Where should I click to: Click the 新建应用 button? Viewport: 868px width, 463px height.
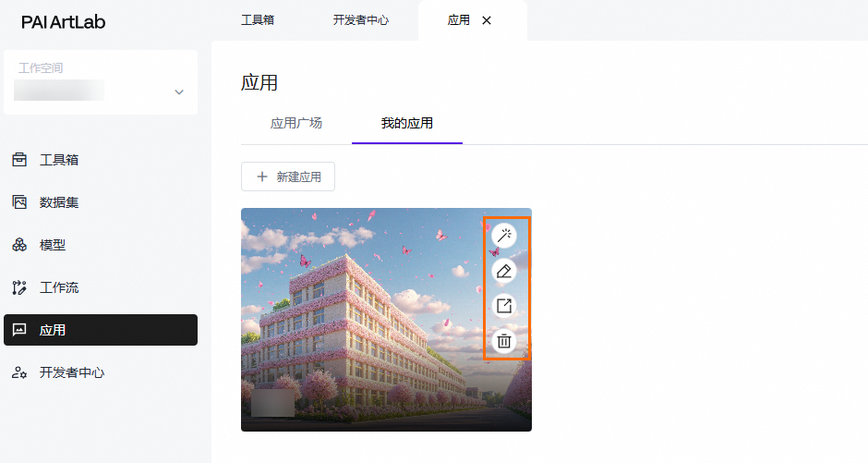288,177
